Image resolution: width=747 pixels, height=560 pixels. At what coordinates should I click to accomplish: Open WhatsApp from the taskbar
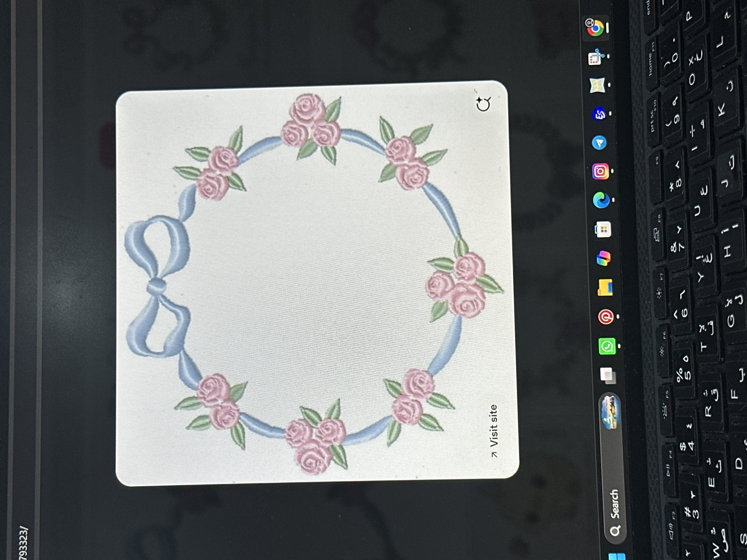[x=607, y=346]
